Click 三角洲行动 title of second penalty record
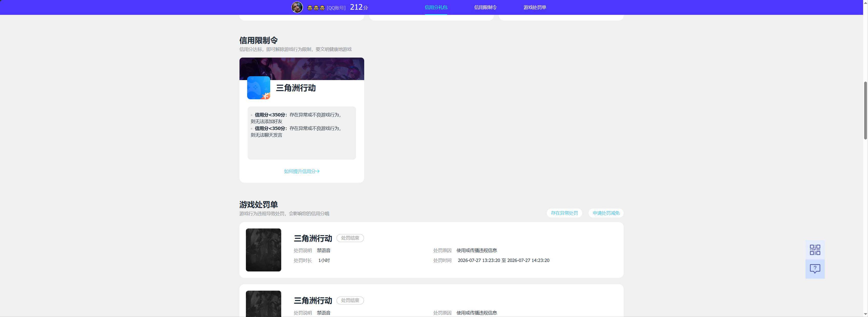This screenshot has width=868, height=317. (x=313, y=301)
